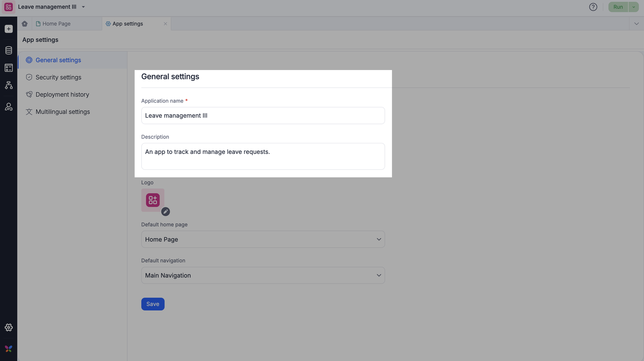Open the forms/pages icon in sidebar
Image resolution: width=644 pixels, height=361 pixels.
click(9, 68)
